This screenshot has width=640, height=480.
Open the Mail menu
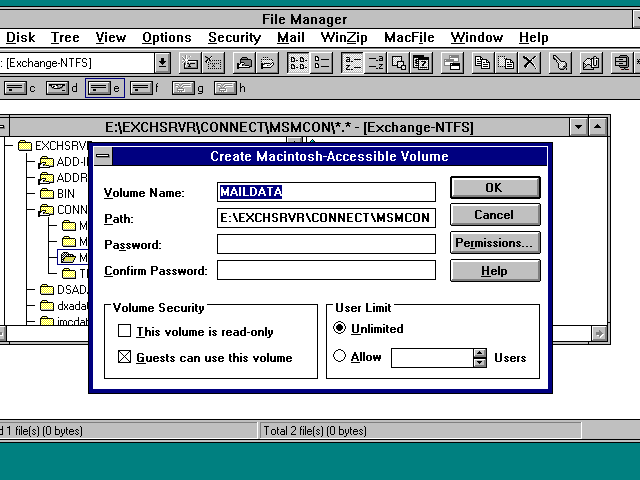(291, 38)
